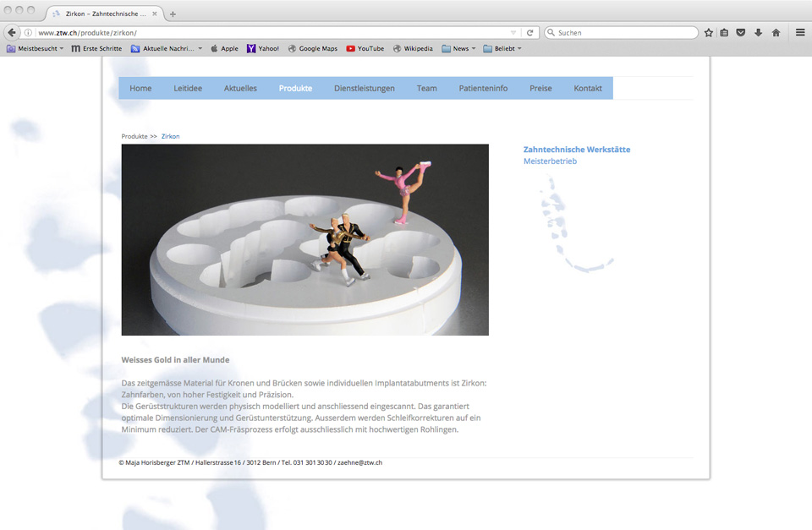Open the Kontakt menu item
The image size is (812, 530).
pyautogui.click(x=588, y=88)
